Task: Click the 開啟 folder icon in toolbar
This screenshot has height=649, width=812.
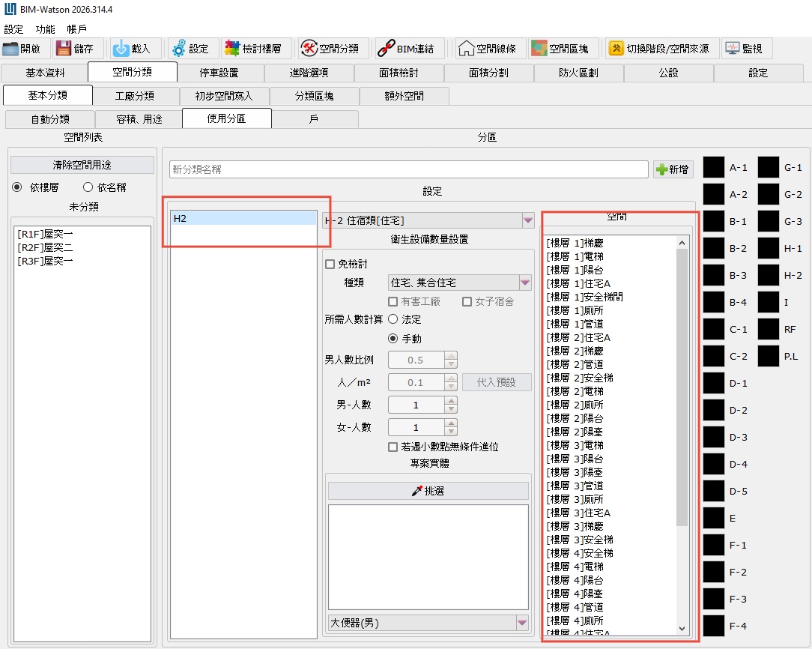Action: pyautogui.click(x=10, y=49)
